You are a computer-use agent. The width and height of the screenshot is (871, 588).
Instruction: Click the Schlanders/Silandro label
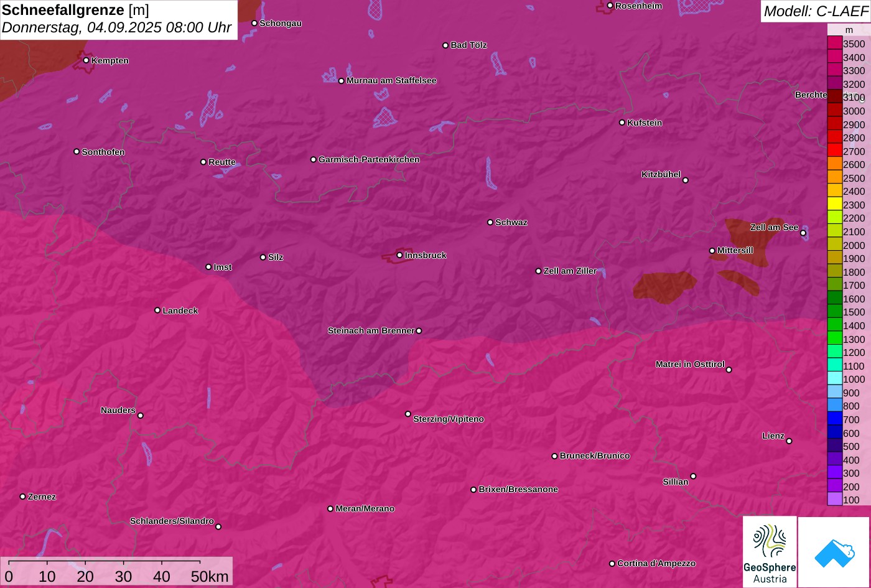pos(172,521)
